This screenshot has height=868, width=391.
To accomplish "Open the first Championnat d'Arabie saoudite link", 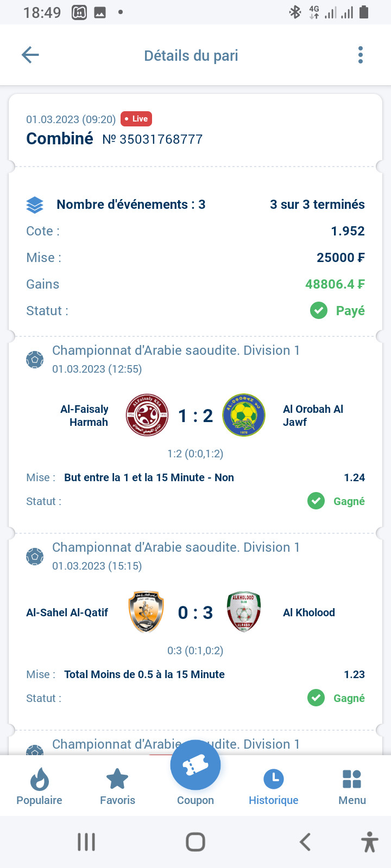I will (176, 350).
